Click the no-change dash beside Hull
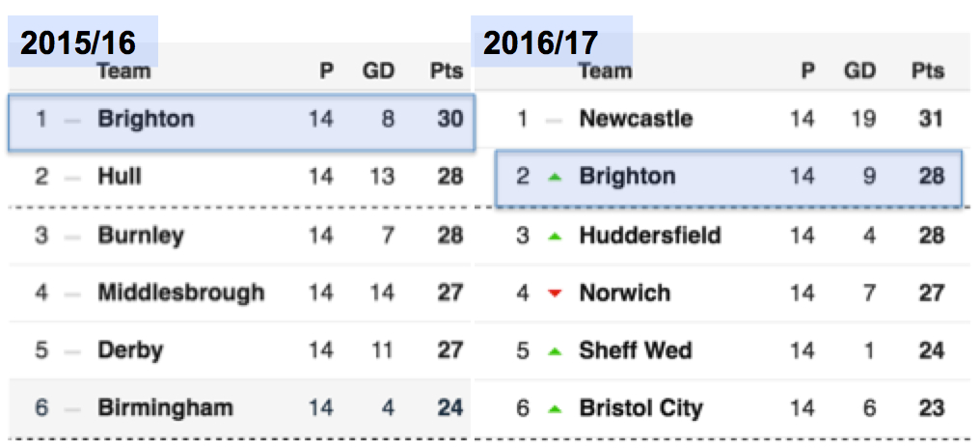The image size is (980, 448). pyautogui.click(x=72, y=178)
